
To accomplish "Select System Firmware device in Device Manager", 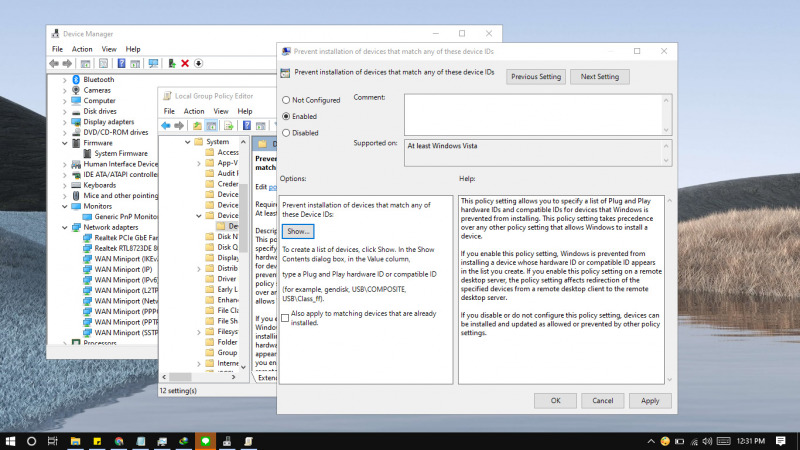I will click(121, 153).
